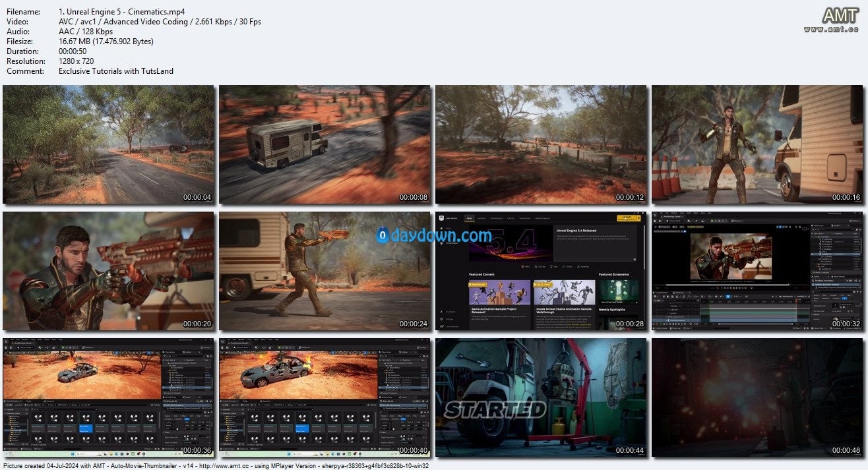Select the garage STARTED frame at 00:00:44
Viewport: 868px width, 470px height.
[x=542, y=397]
